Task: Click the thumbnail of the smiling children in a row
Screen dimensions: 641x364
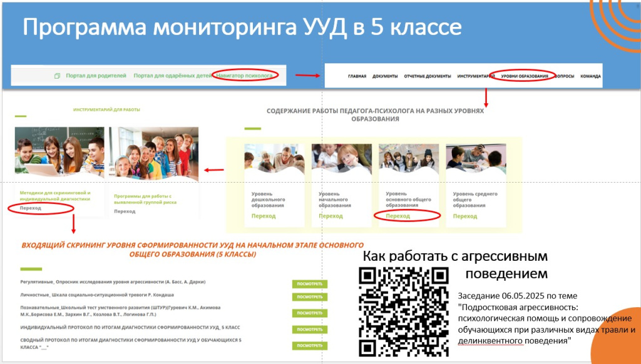Action: point(154,154)
